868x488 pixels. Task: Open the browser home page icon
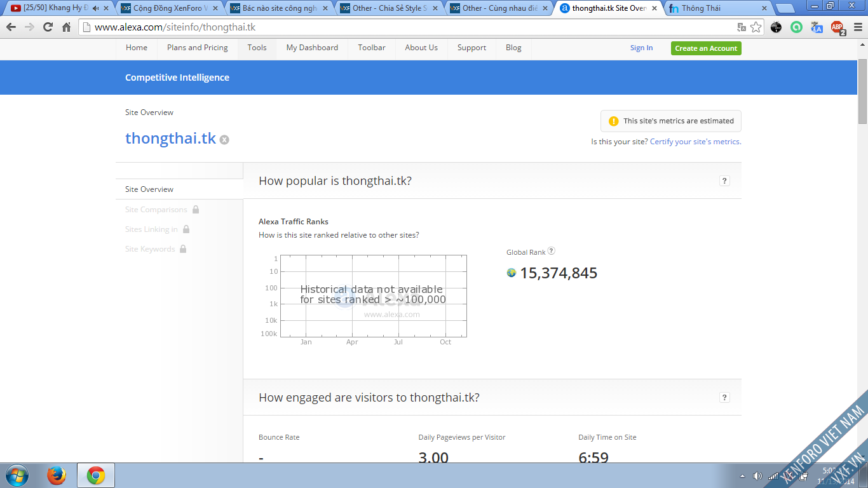(66, 27)
